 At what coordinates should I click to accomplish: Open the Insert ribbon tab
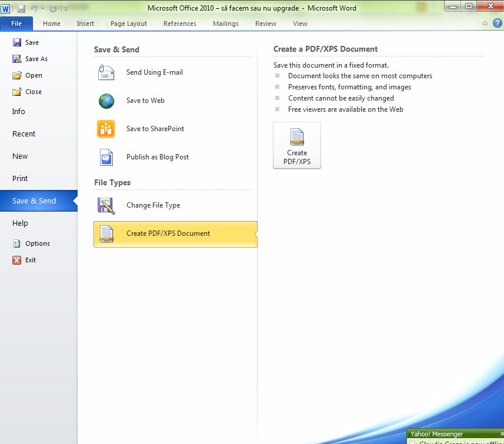pyautogui.click(x=85, y=24)
